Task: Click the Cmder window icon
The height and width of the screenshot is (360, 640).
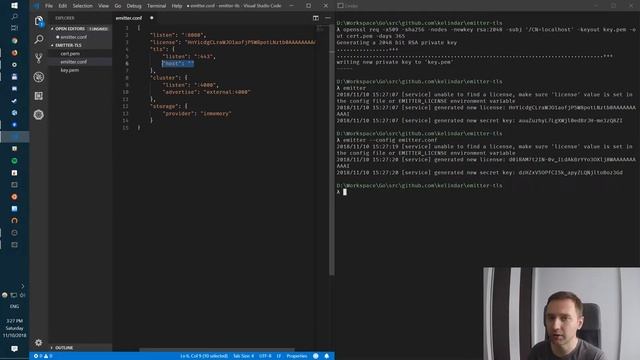Action: pos(340,6)
